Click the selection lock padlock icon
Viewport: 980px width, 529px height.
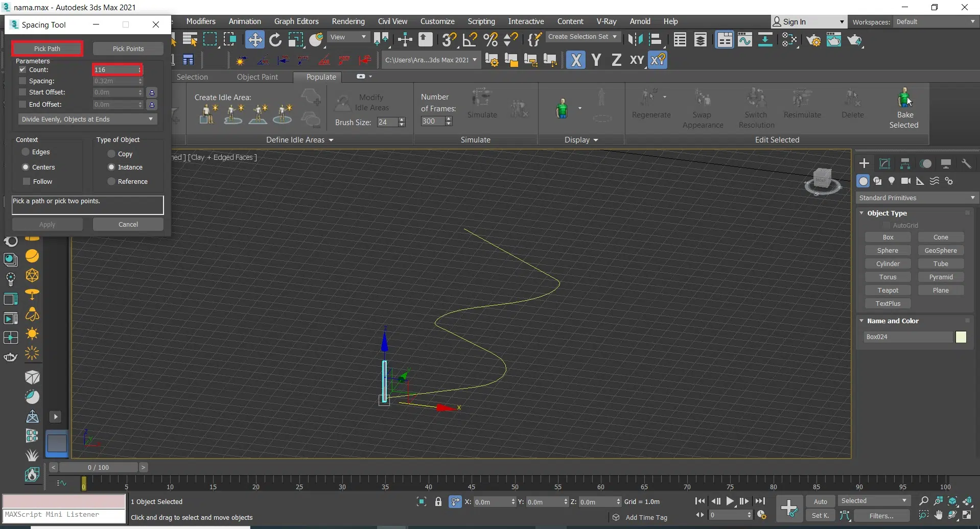tap(438, 501)
